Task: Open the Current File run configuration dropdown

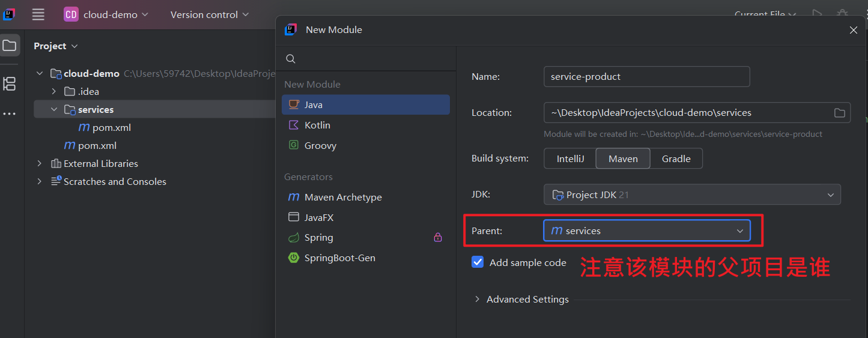Action: pos(765,14)
